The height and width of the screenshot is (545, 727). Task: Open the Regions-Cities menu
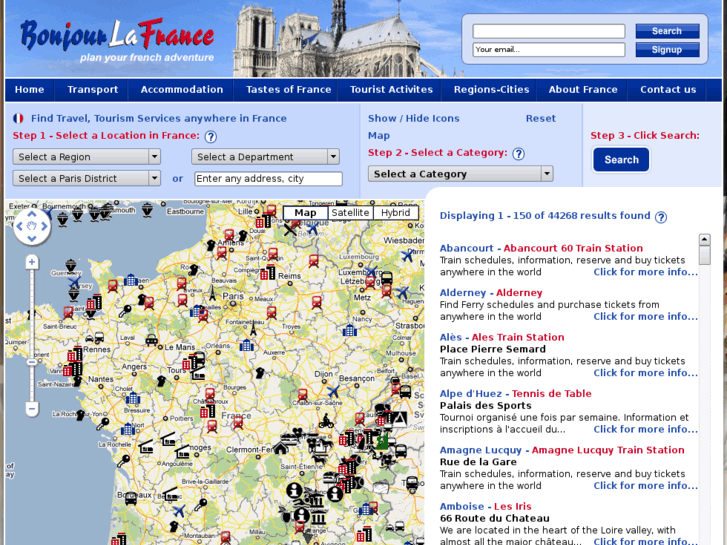coord(491,90)
